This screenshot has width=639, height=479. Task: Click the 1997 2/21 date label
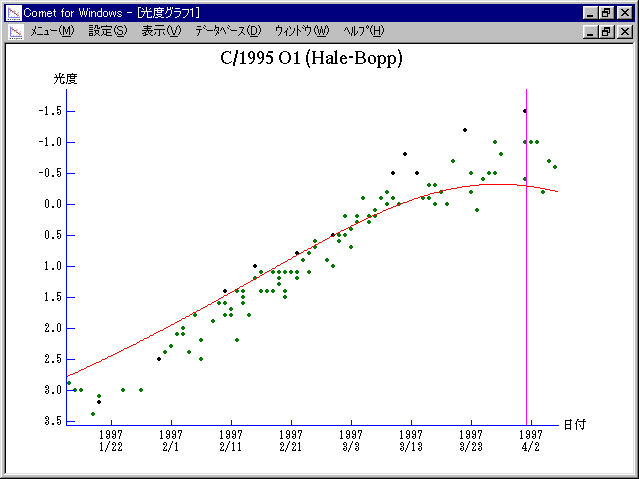tap(291, 441)
